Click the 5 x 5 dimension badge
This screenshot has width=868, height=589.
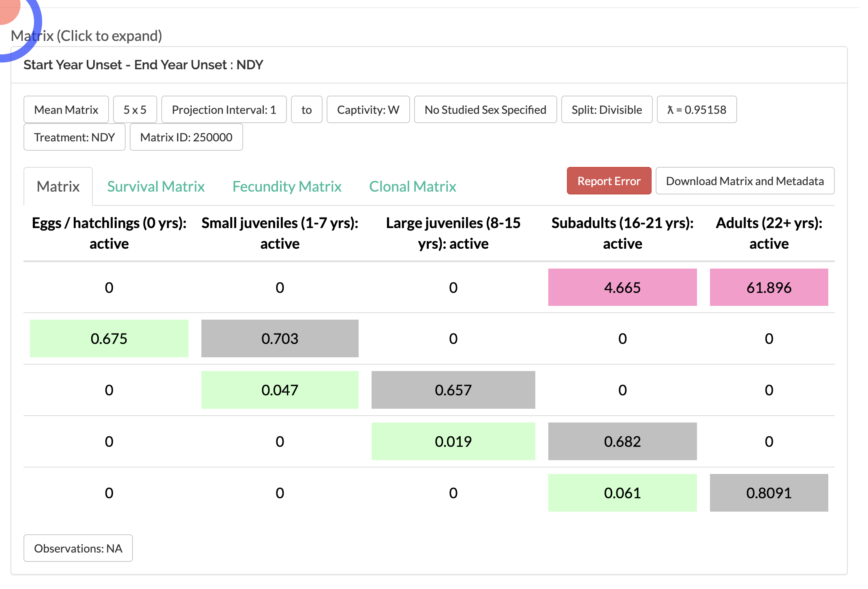(x=135, y=109)
